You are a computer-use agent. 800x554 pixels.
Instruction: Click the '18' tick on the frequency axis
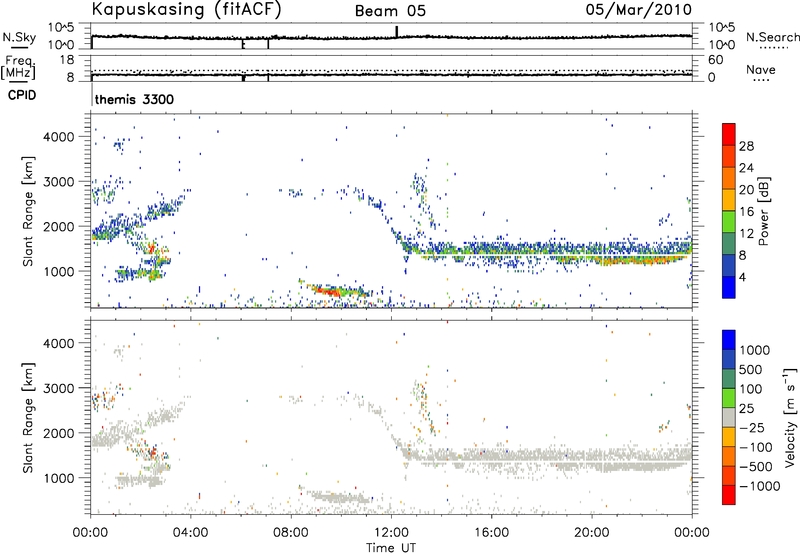pyautogui.click(x=66, y=60)
